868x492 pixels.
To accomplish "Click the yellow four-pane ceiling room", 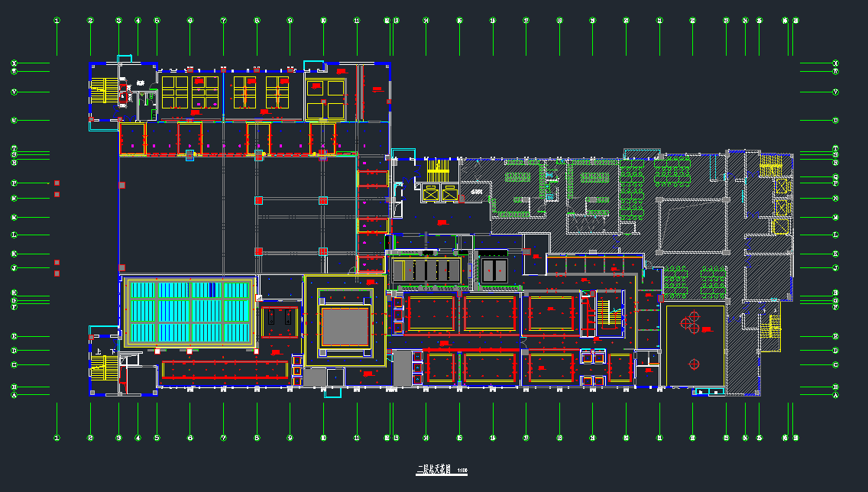I will 325,99.
